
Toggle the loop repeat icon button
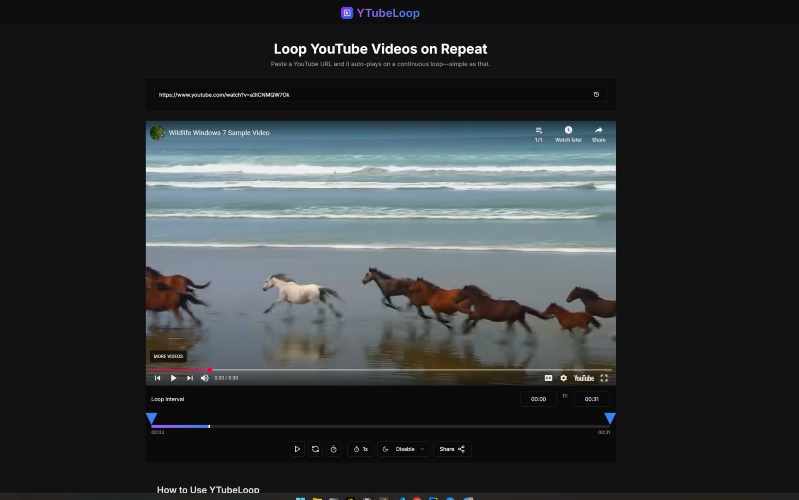pyautogui.click(x=315, y=449)
